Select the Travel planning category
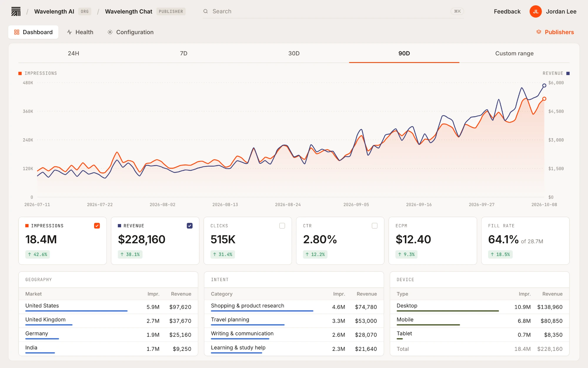The height and width of the screenshot is (368, 588). coord(294,321)
